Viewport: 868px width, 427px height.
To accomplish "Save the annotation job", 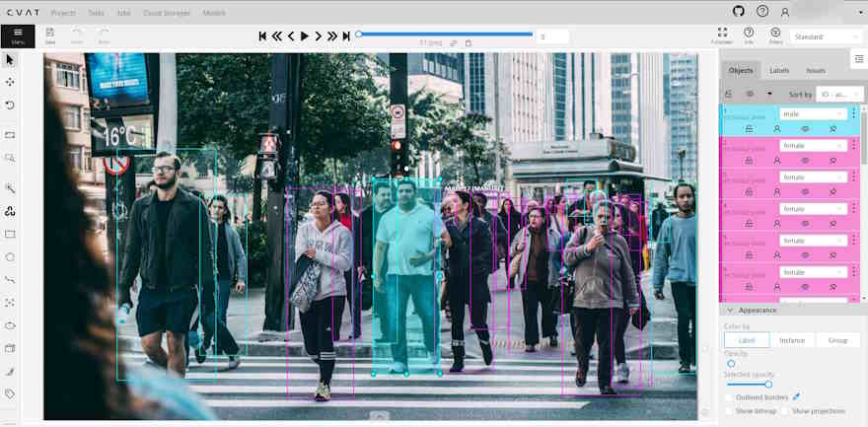I will (x=50, y=36).
